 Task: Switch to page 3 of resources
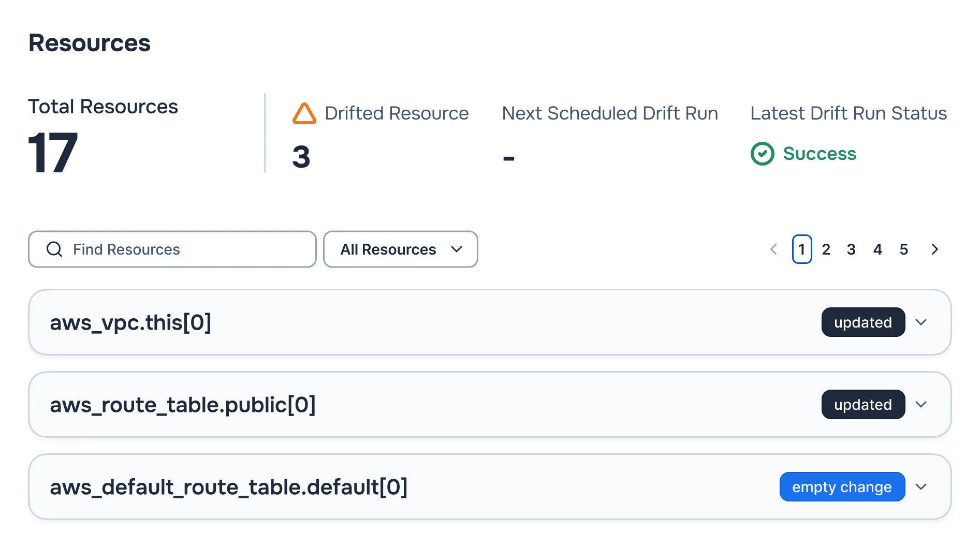click(x=851, y=249)
